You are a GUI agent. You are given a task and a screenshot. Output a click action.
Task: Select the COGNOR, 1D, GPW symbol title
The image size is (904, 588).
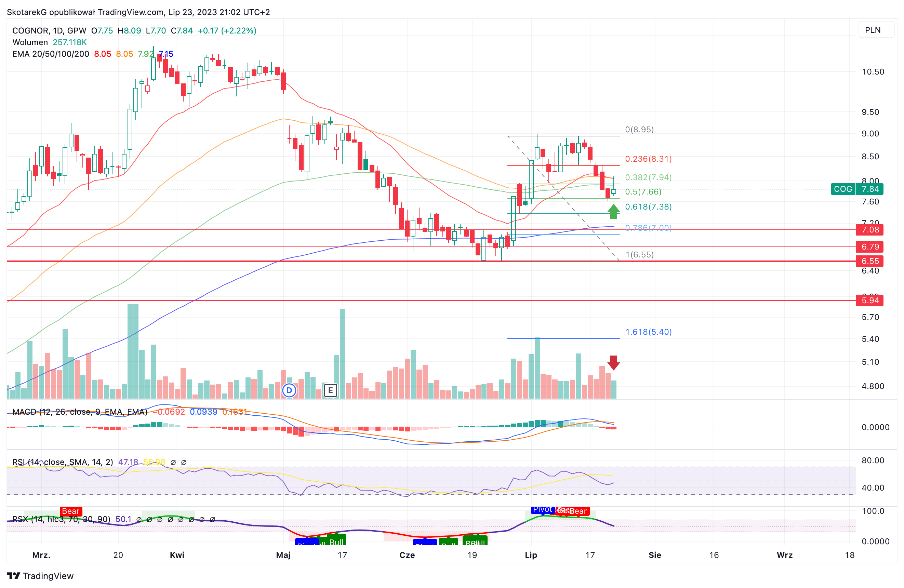[x=49, y=30]
